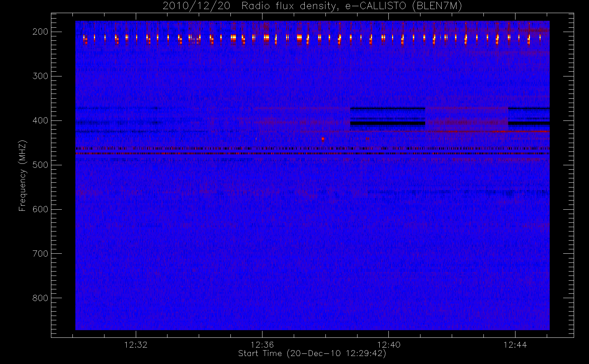Screen dimensions: 589x364
Task: Click the 12:44 time tick label
Action: pyautogui.click(x=515, y=345)
